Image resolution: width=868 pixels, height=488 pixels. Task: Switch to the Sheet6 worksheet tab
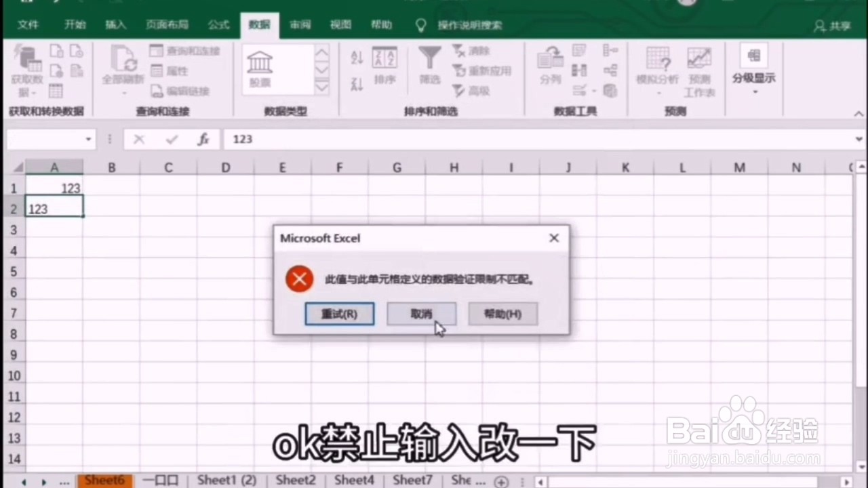pyautogui.click(x=104, y=480)
